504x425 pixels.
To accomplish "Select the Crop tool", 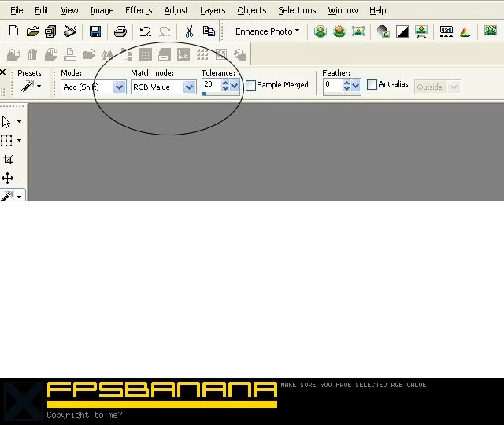I will (x=8, y=159).
